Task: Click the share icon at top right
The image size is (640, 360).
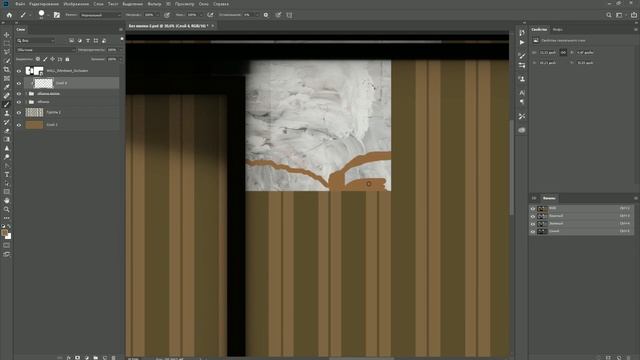Action: pyautogui.click(x=634, y=15)
